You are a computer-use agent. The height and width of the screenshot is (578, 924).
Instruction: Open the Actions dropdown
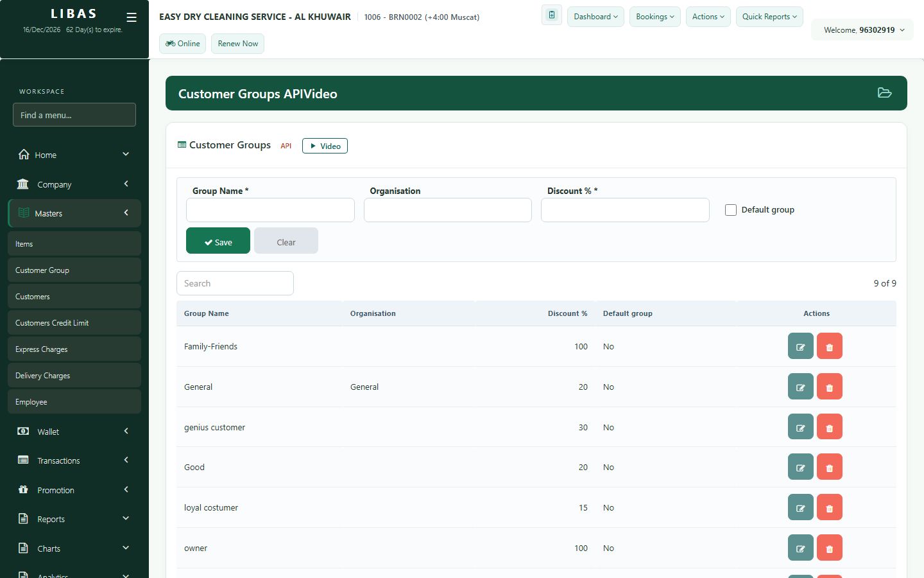[x=708, y=17]
